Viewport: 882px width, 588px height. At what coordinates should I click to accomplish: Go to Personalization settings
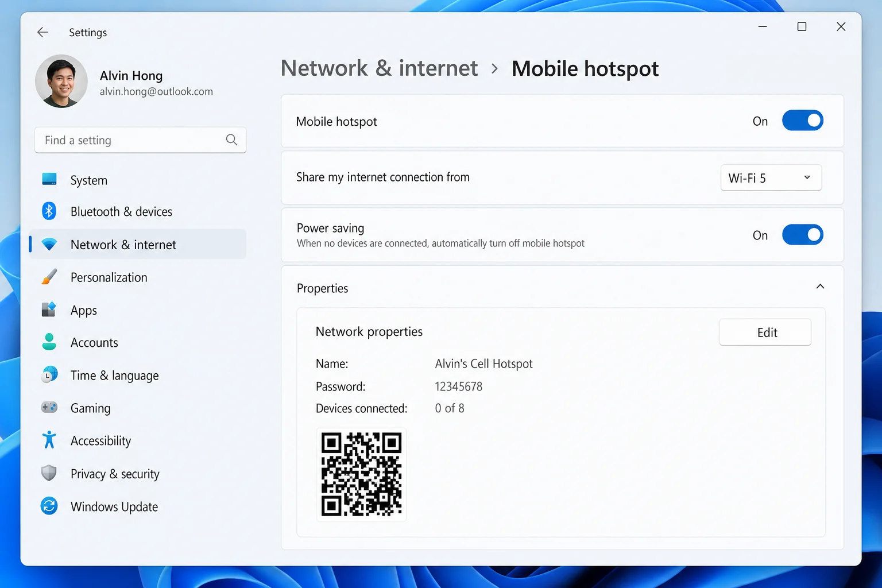coord(138,277)
